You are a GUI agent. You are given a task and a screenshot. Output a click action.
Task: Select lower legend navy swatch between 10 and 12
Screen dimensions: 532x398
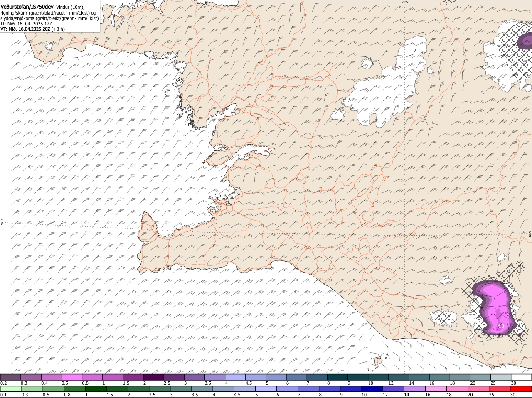372,389
